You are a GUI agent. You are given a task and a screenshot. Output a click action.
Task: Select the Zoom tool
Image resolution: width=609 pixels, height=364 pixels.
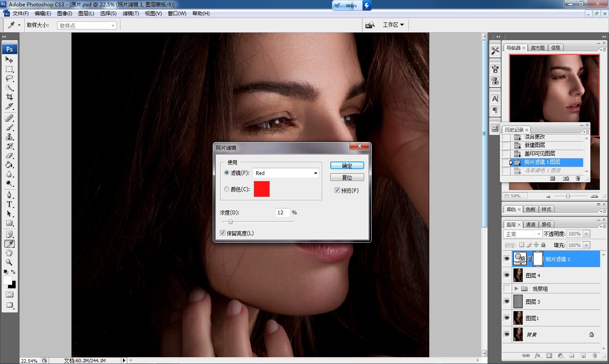tap(9, 262)
